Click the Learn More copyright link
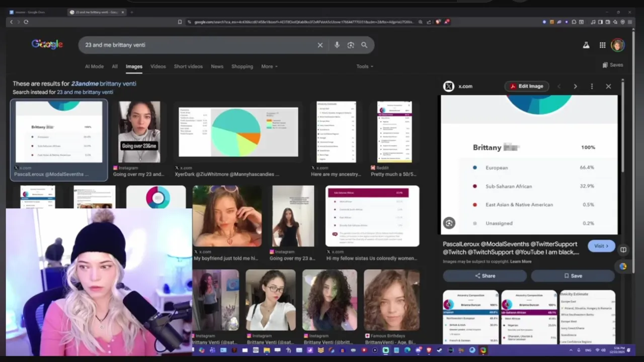 coord(521,261)
